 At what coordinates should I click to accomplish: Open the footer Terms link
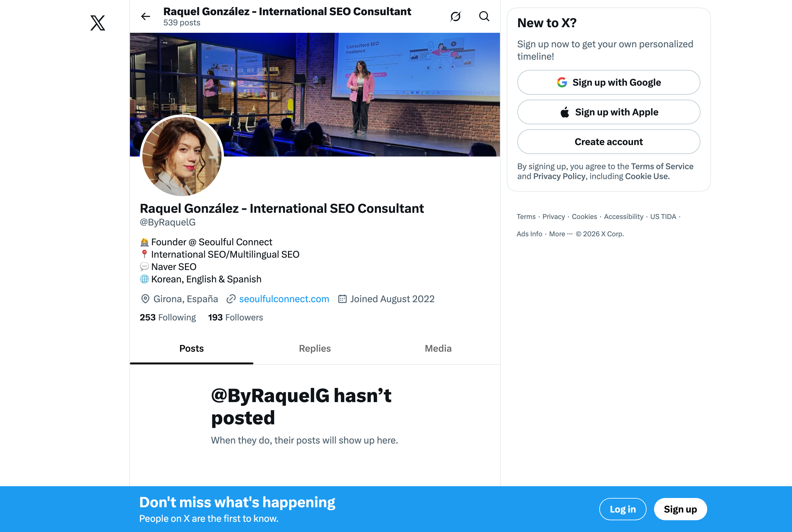(526, 217)
